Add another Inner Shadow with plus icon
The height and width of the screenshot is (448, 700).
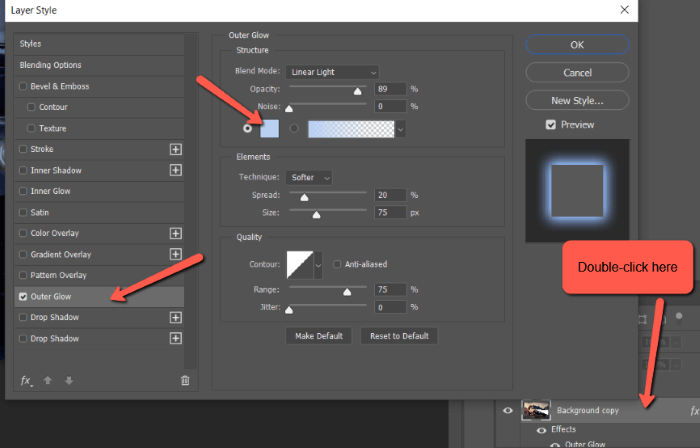click(176, 170)
